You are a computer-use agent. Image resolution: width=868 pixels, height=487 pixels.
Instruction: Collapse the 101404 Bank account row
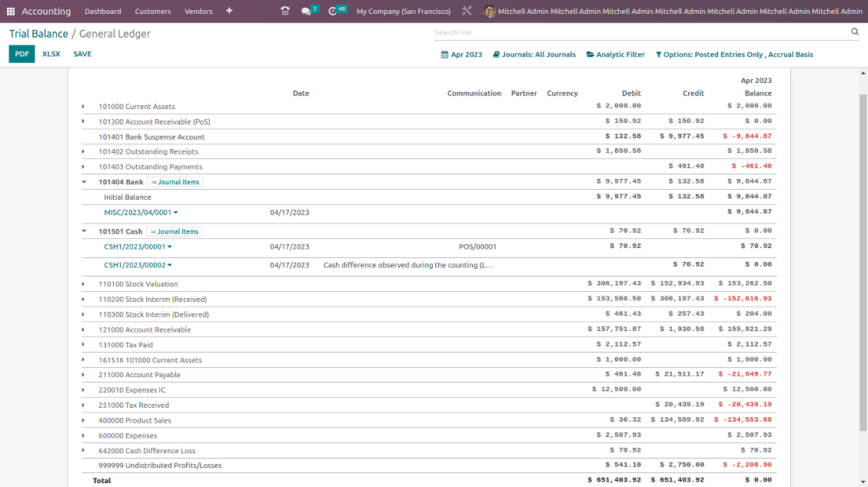coord(84,182)
